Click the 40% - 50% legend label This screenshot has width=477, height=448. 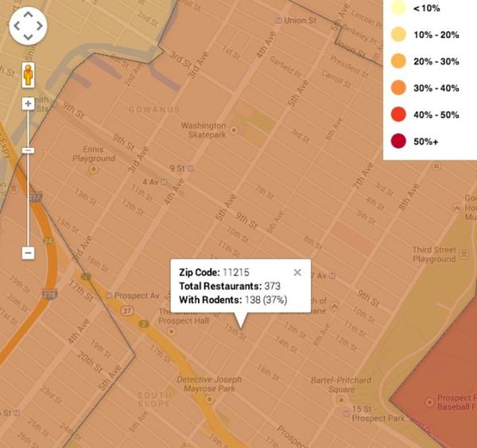(x=436, y=115)
